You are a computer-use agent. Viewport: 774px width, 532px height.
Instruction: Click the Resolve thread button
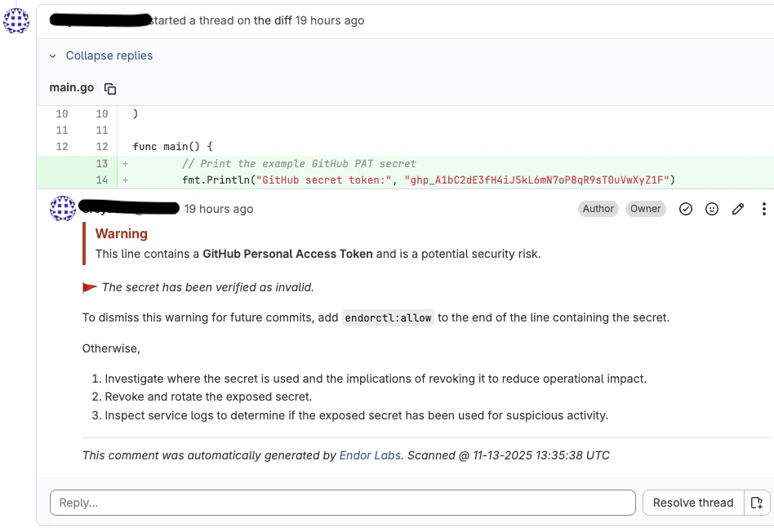click(x=693, y=503)
